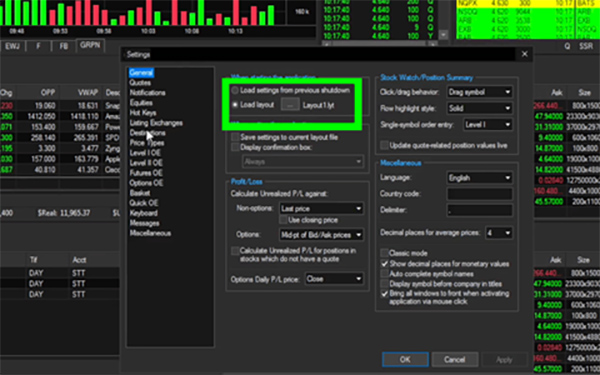Change decimal places for average prices dropdown
Viewport: 600px width, 375px height.
(x=499, y=233)
